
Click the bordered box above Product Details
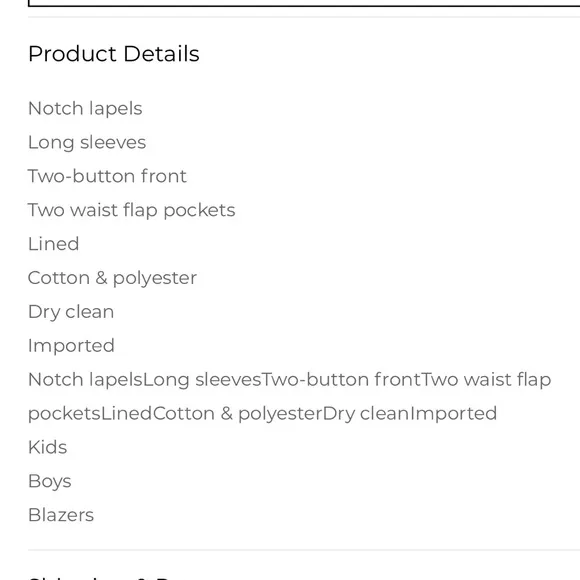(304, 3)
